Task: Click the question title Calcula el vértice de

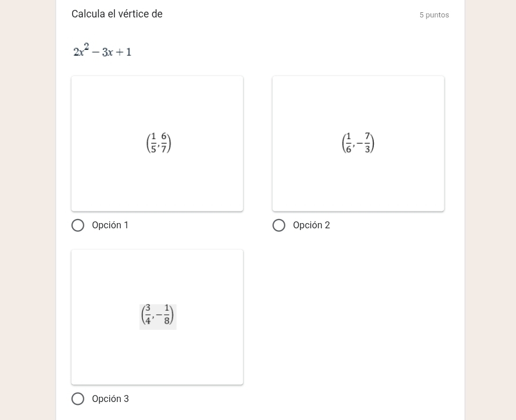Action: click(117, 14)
